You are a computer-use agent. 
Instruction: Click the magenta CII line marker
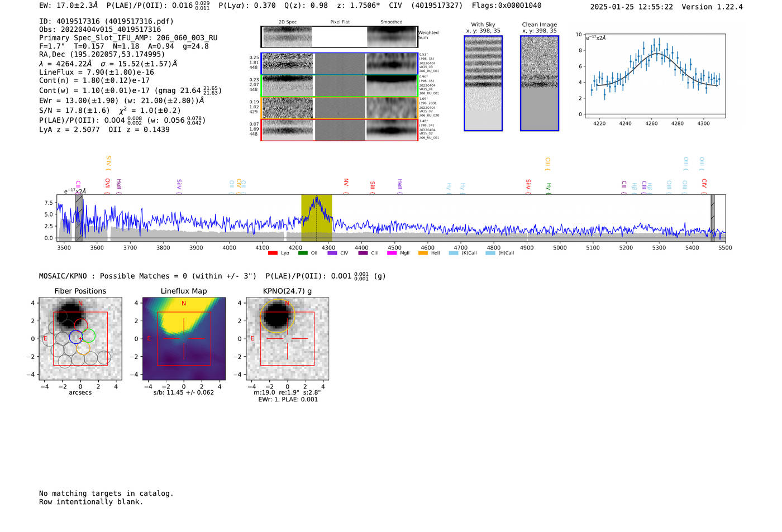click(78, 186)
